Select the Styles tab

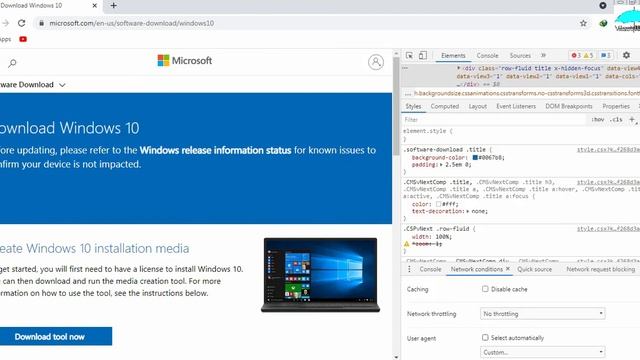413,106
